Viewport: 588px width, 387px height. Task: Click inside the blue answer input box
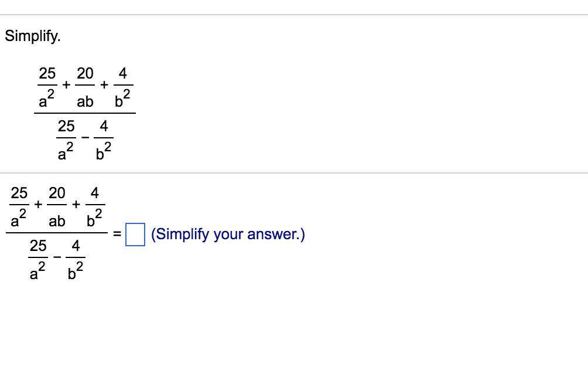136,234
